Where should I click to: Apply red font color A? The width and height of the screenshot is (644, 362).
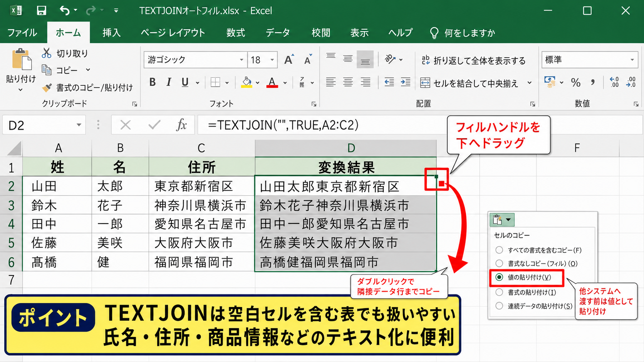[272, 82]
